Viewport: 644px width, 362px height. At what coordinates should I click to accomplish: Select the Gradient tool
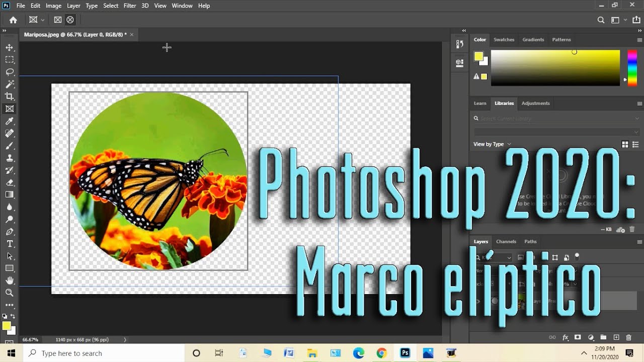click(x=10, y=195)
